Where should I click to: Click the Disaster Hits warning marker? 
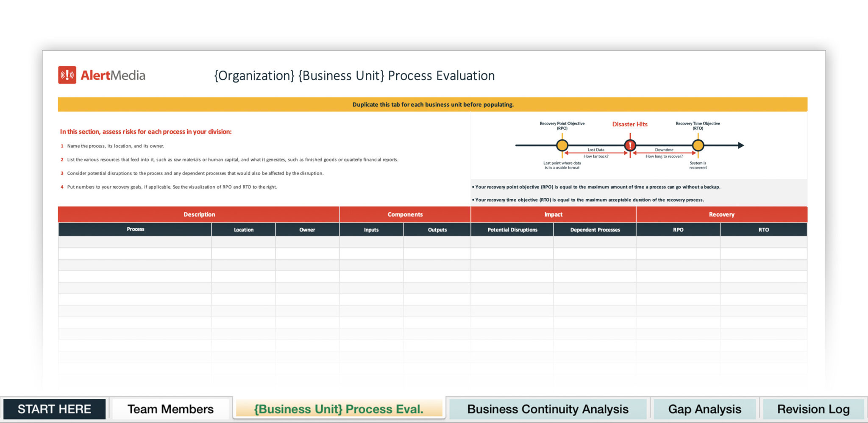tap(630, 146)
